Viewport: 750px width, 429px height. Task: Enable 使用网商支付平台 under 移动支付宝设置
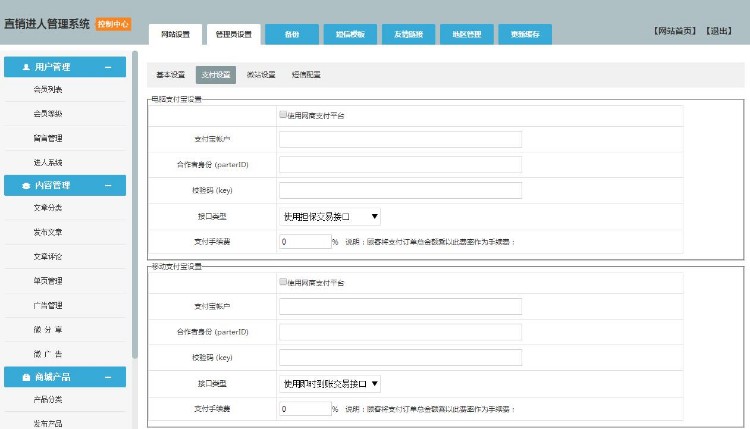pyautogui.click(x=283, y=282)
